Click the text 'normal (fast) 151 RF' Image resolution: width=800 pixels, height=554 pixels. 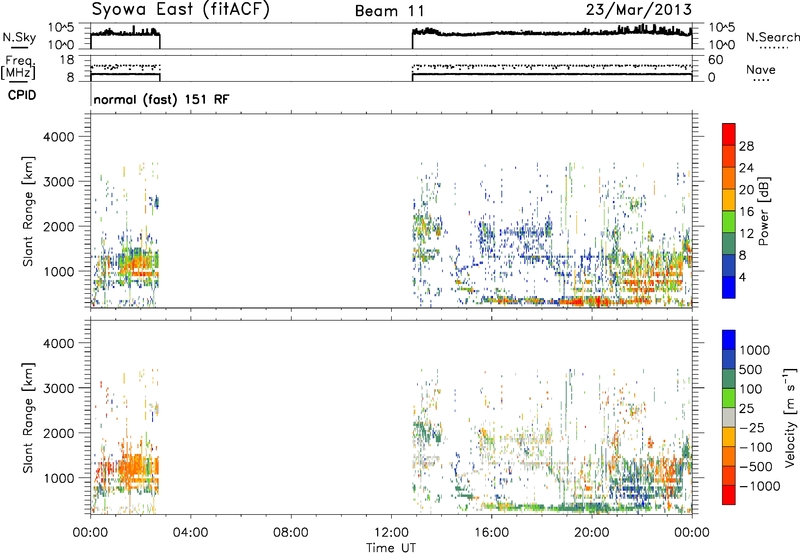(x=161, y=99)
